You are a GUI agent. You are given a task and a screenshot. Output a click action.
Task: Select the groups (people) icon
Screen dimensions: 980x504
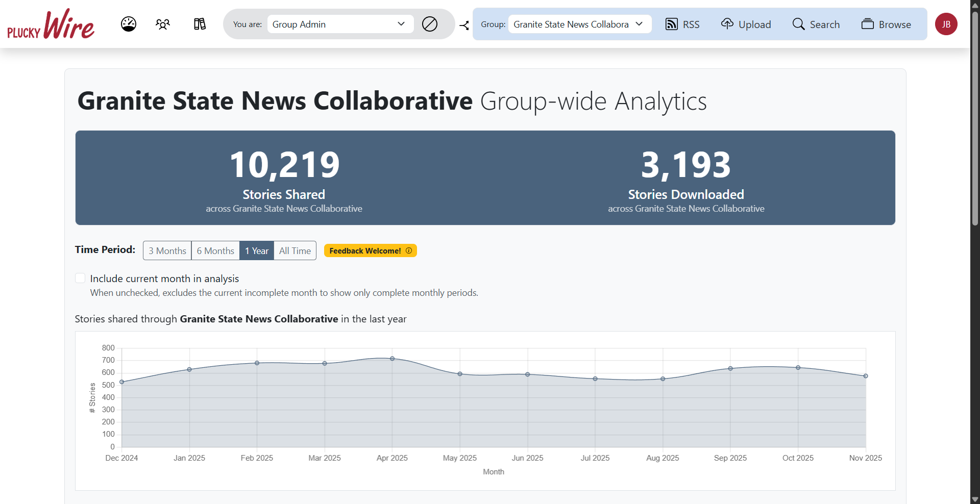coord(163,24)
